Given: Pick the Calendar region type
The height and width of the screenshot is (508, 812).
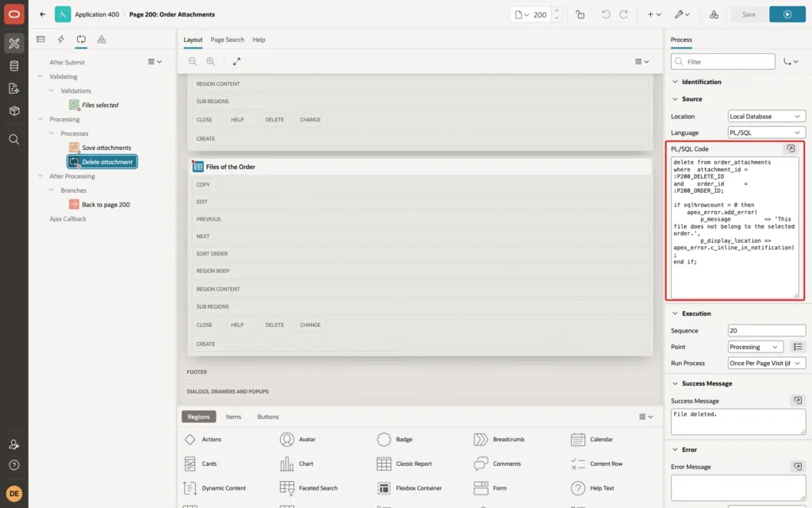Looking at the screenshot, I should (x=592, y=440).
